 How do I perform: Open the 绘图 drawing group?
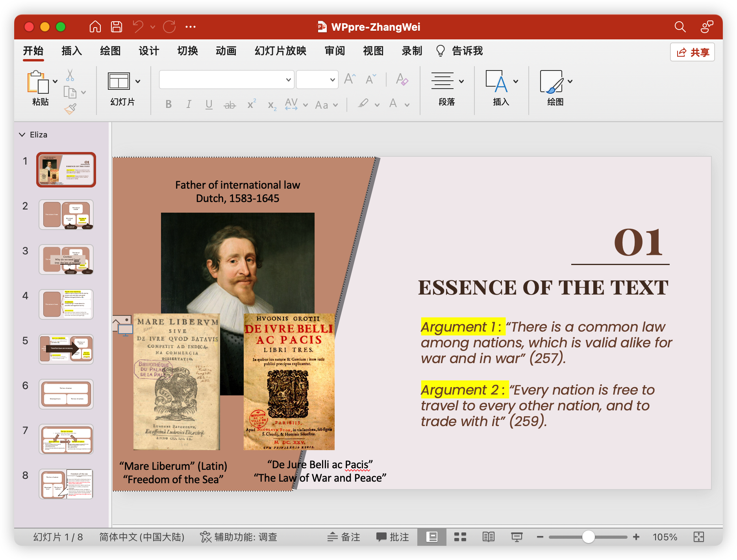tap(556, 88)
